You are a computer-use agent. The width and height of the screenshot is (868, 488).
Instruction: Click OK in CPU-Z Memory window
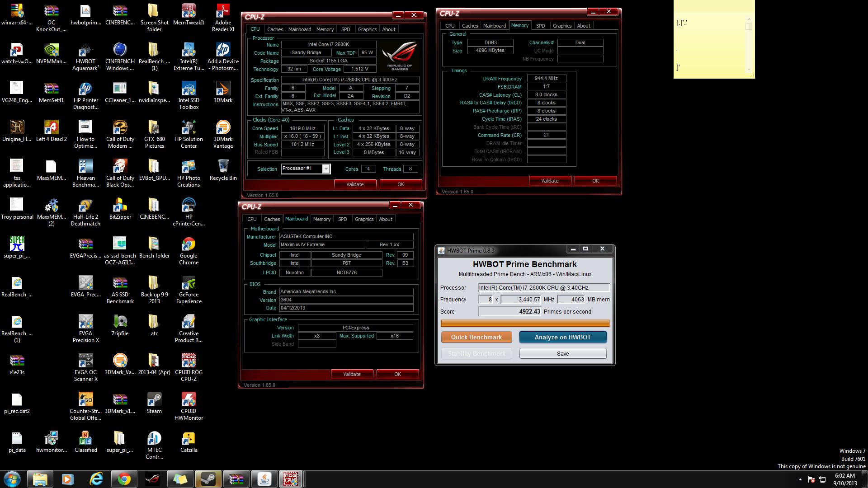595,181
